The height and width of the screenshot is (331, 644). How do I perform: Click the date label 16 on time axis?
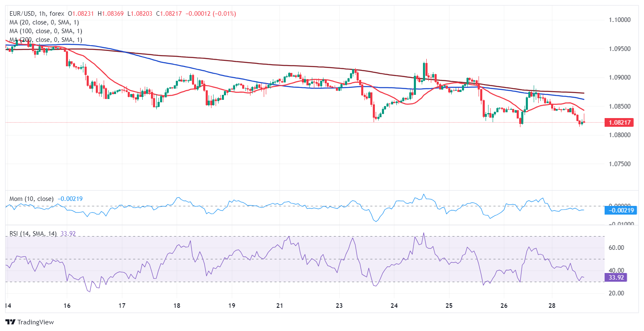[x=67, y=306]
